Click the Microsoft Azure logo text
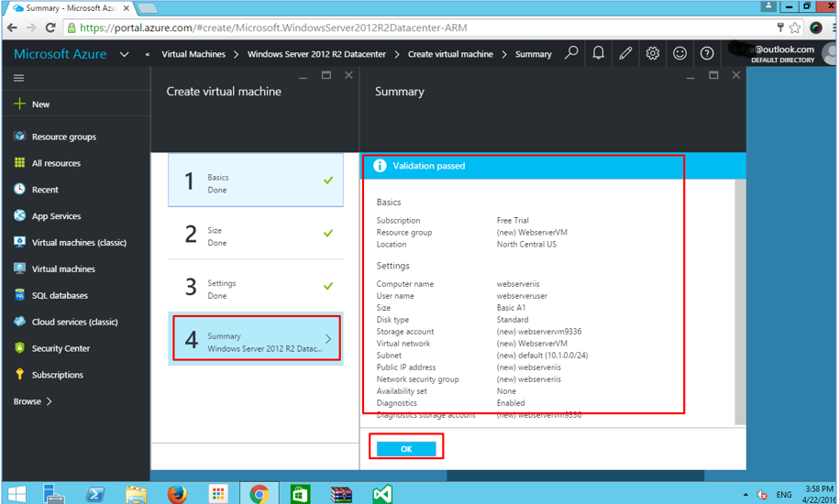Image resolution: width=839 pixels, height=504 pixels. 60,54
